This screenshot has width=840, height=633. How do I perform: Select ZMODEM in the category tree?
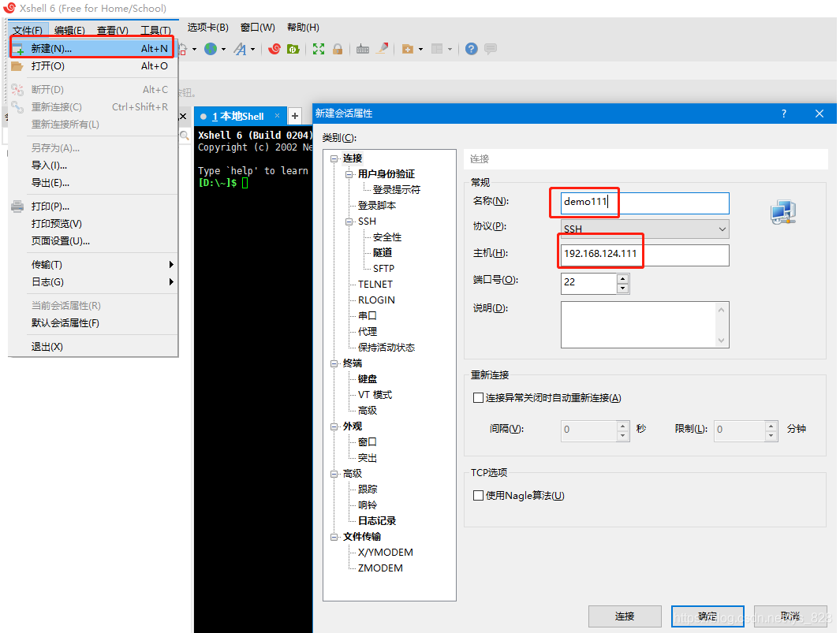[x=380, y=568]
